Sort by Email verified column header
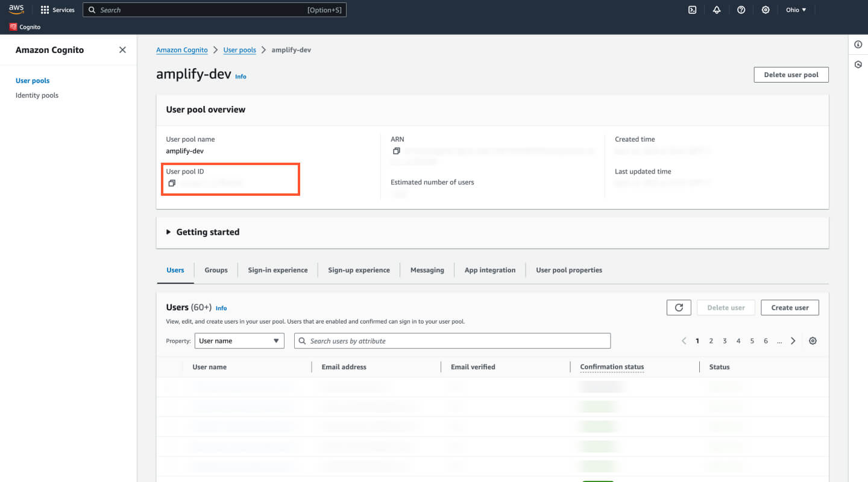Viewport: 868px width, 482px height. coord(473,367)
